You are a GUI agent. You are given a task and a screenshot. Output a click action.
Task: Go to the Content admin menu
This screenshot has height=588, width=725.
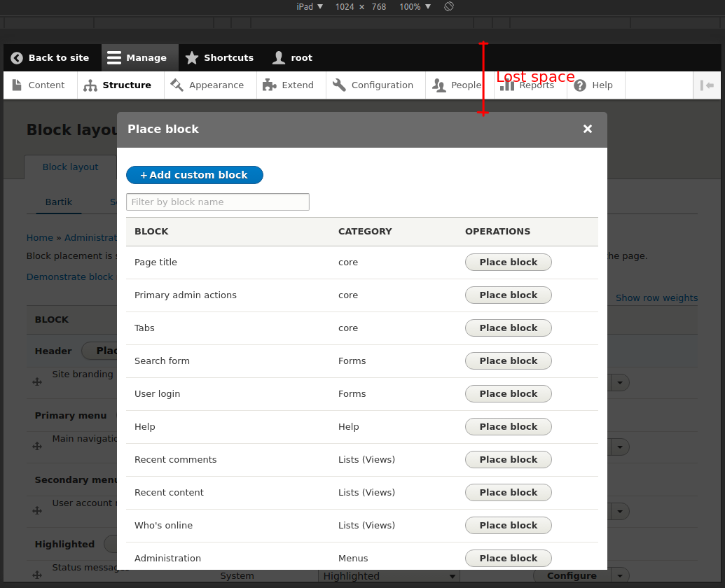[x=40, y=85]
